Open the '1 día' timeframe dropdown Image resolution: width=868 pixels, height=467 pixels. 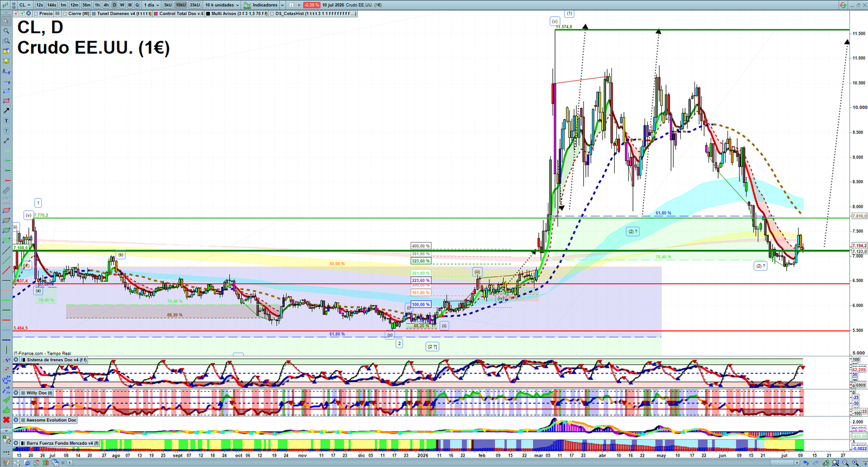pyautogui.click(x=151, y=5)
